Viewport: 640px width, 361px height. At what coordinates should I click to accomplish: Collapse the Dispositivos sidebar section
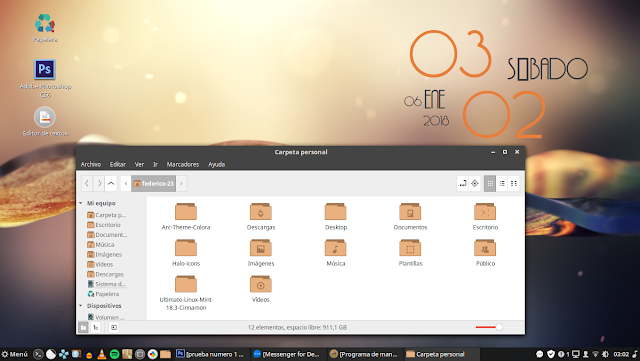tap(81, 305)
